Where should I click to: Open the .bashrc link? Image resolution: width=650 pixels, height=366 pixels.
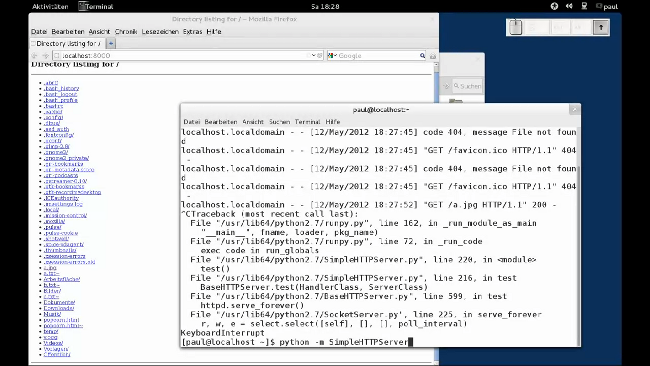(x=53, y=106)
